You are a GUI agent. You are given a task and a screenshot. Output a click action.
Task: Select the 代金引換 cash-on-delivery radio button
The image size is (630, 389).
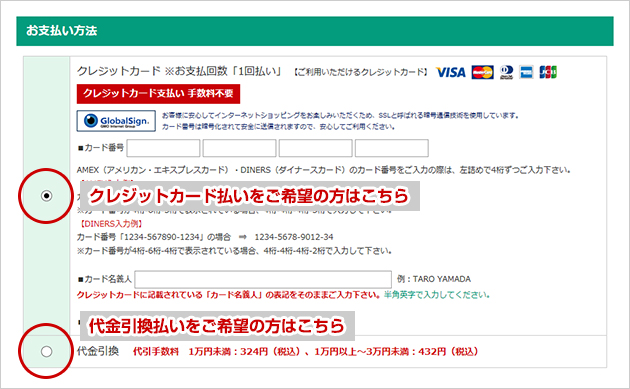pos(47,352)
